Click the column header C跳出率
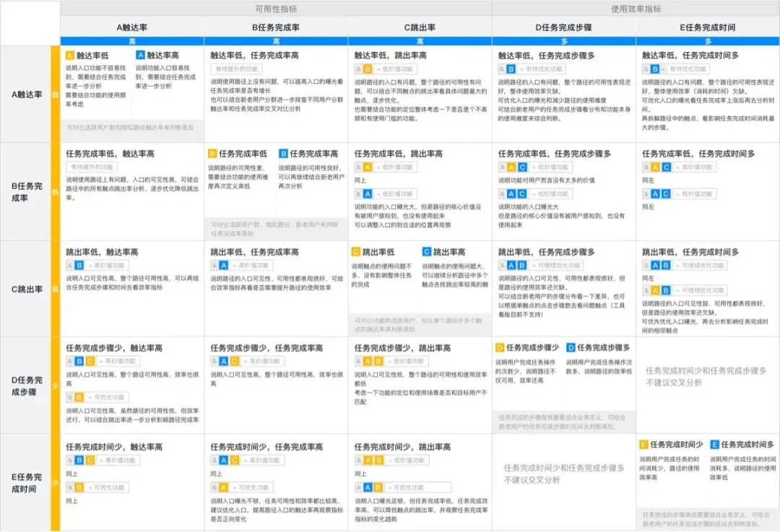Viewport: 780px width, 532px height. (x=420, y=27)
